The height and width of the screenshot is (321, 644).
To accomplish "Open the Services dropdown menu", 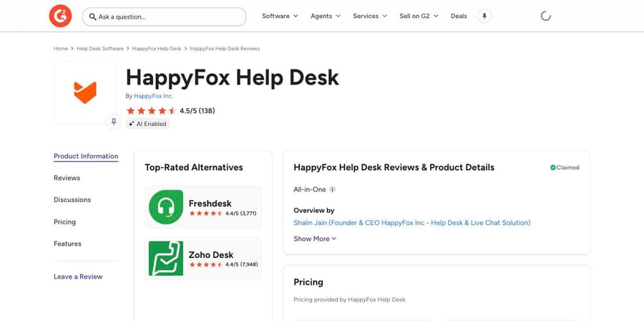I will pos(370,16).
